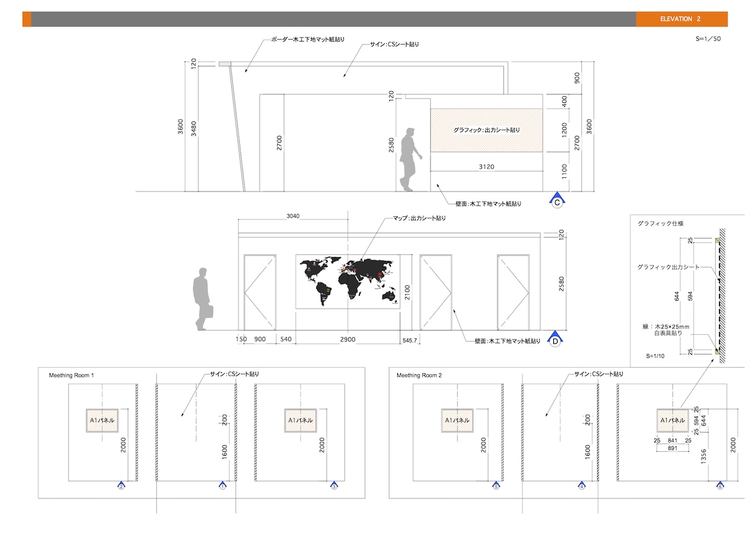Click the 841 dimension value
This screenshot has width=756, height=535.
click(673, 440)
